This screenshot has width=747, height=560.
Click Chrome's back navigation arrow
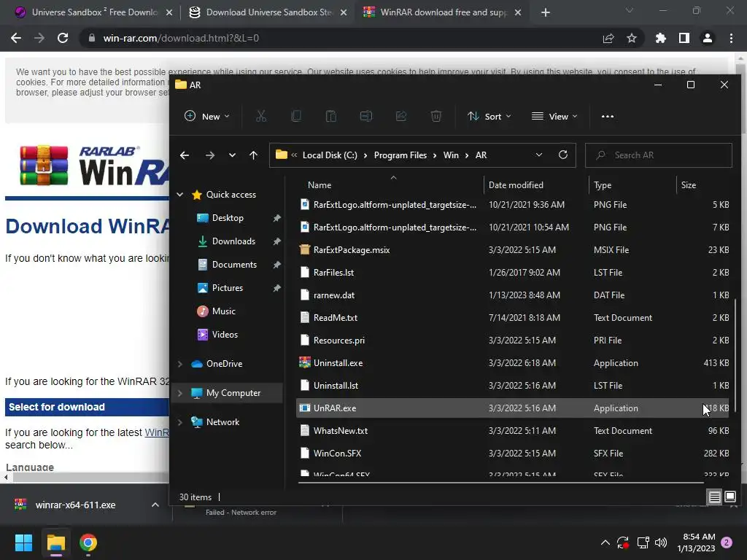(x=16, y=38)
